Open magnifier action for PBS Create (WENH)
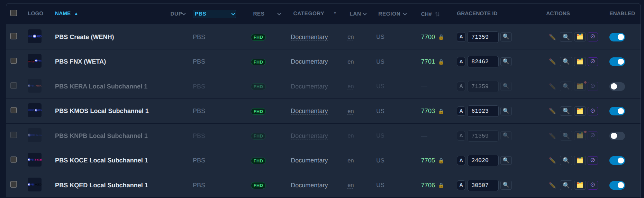 click(x=566, y=37)
